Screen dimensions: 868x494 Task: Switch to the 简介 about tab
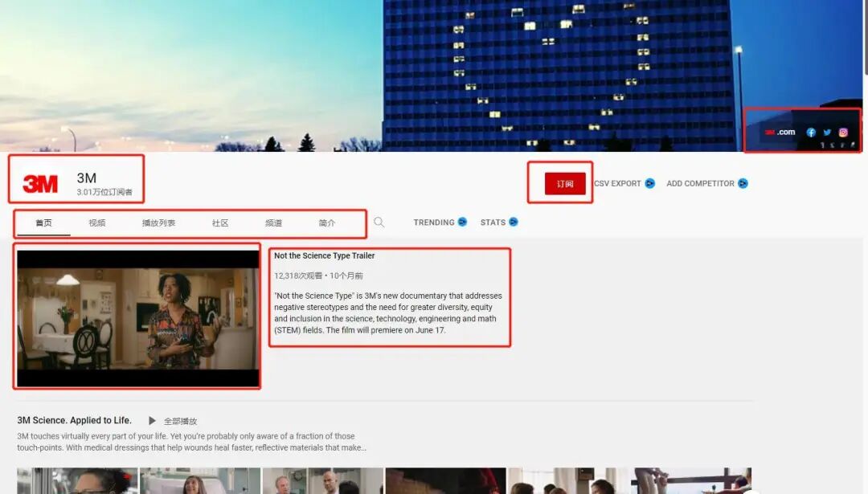pyautogui.click(x=326, y=223)
